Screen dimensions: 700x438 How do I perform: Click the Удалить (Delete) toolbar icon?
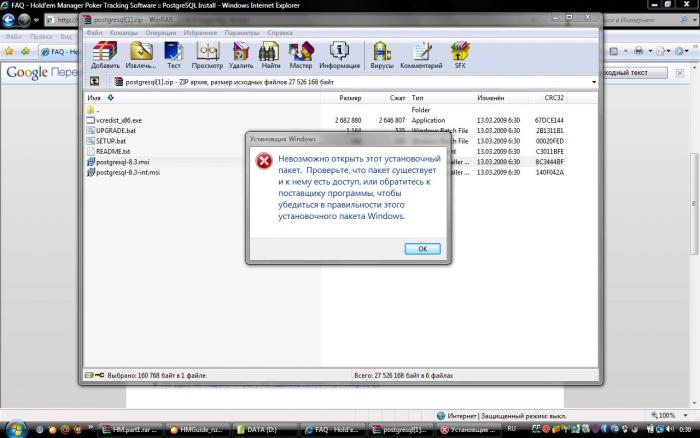[241, 55]
